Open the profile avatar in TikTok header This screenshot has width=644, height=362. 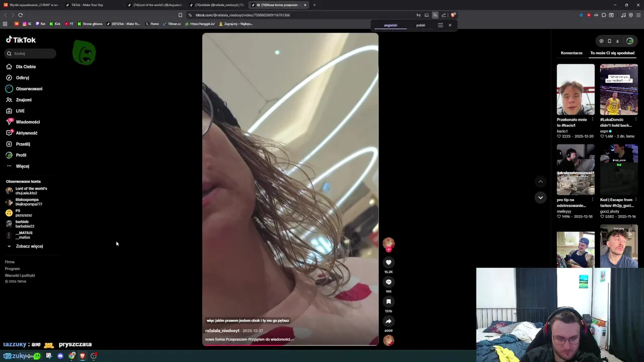(629, 41)
